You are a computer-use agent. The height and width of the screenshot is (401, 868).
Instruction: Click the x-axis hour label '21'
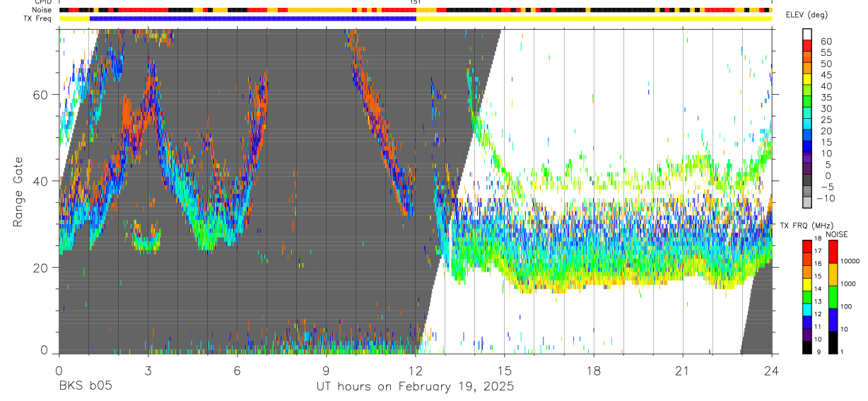click(x=683, y=370)
